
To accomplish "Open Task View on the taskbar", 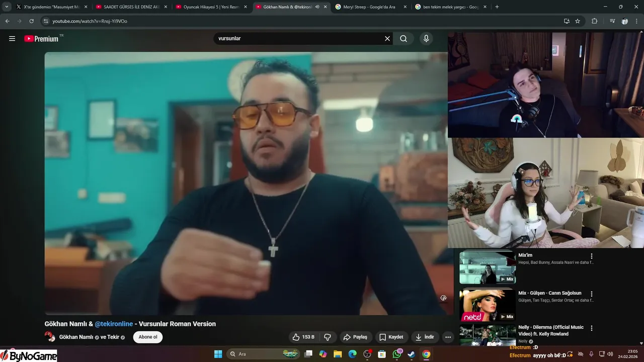I will (x=308, y=354).
